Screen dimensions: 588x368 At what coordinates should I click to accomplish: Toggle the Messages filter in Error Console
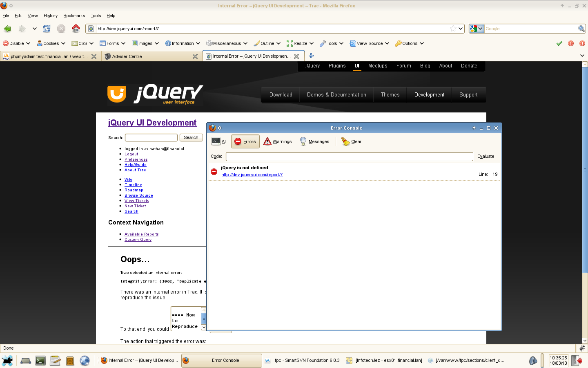coord(314,141)
